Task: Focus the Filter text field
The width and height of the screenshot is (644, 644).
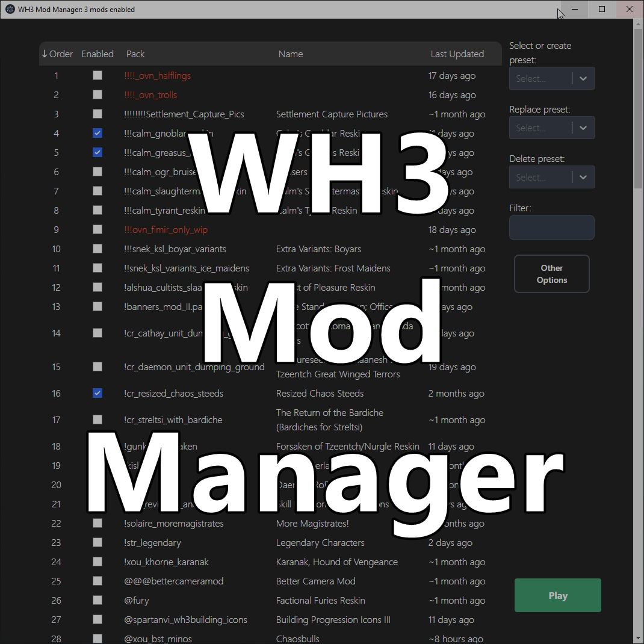Action: [x=551, y=228]
